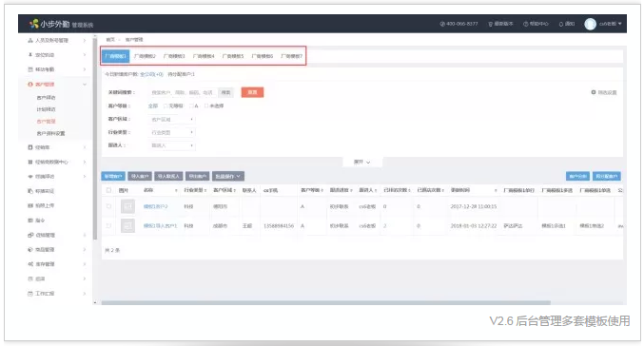Expand the 批量操作 dropdown button
This screenshot has height=346, width=644.
(228, 177)
